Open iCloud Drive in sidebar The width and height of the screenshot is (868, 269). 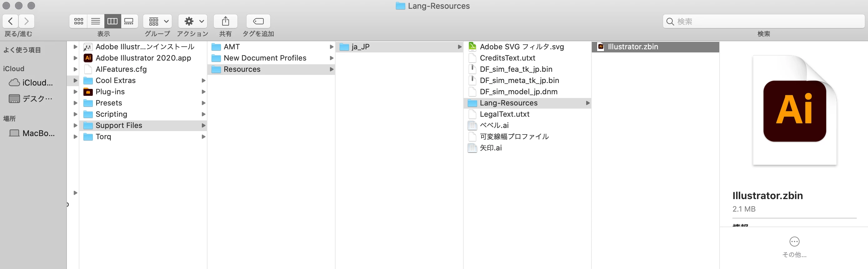click(x=31, y=82)
